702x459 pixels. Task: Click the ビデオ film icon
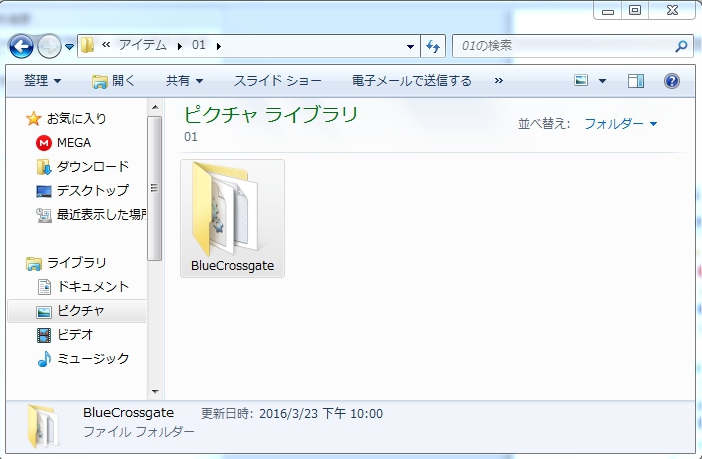pyautogui.click(x=44, y=335)
